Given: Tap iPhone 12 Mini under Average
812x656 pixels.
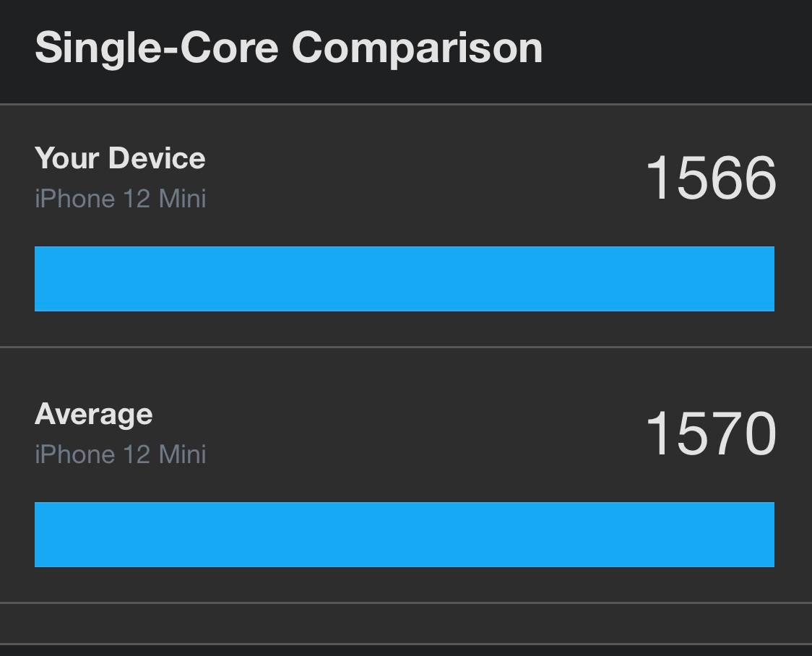Looking at the screenshot, I should (x=120, y=454).
